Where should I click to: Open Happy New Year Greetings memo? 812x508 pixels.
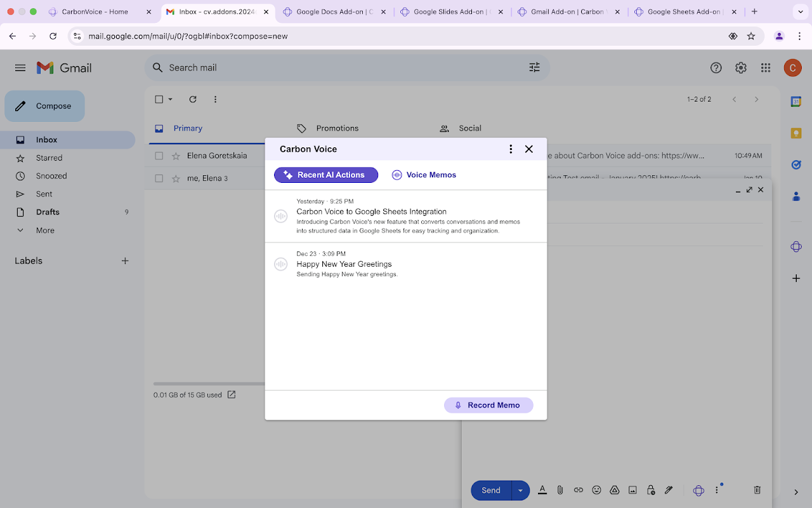click(406, 264)
